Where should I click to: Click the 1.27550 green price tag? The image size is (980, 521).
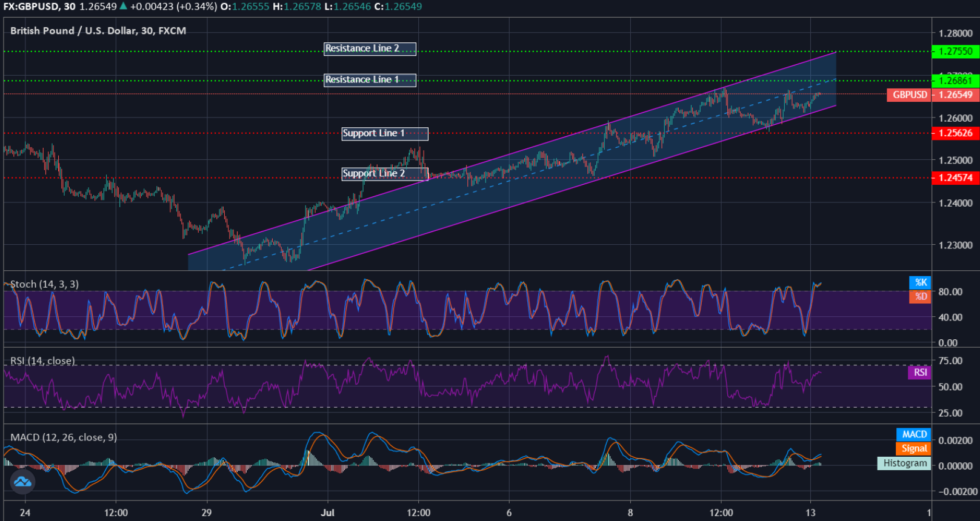[955, 51]
